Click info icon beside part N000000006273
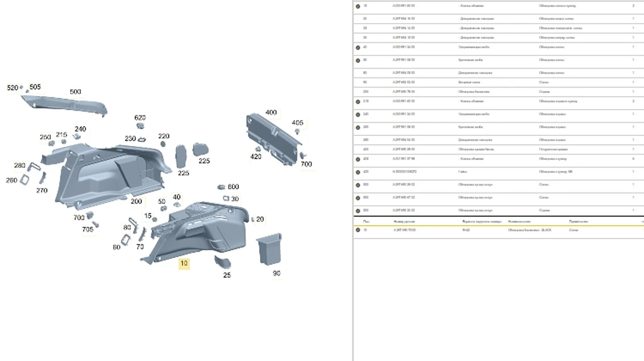Viewport: 644px width, 361px height. coord(358,172)
